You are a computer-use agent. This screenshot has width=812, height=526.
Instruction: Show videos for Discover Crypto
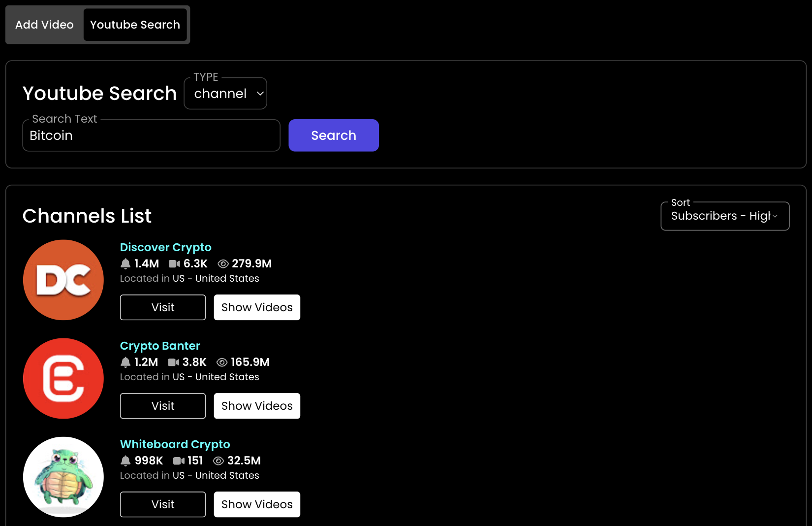tap(257, 307)
